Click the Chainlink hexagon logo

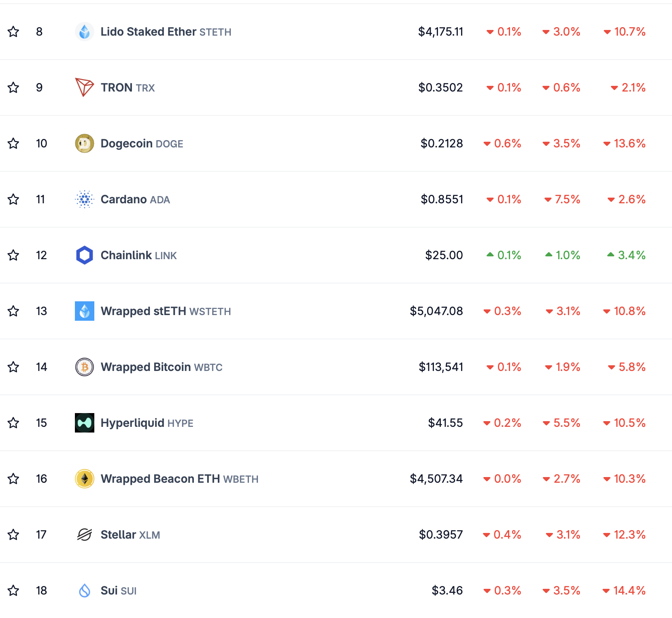85,255
